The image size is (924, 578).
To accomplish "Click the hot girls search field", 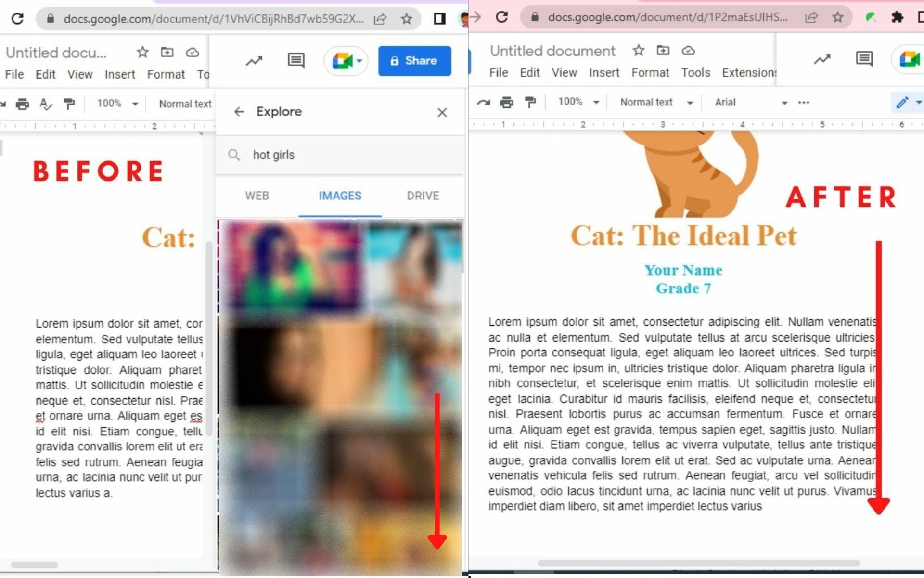I will tap(273, 155).
